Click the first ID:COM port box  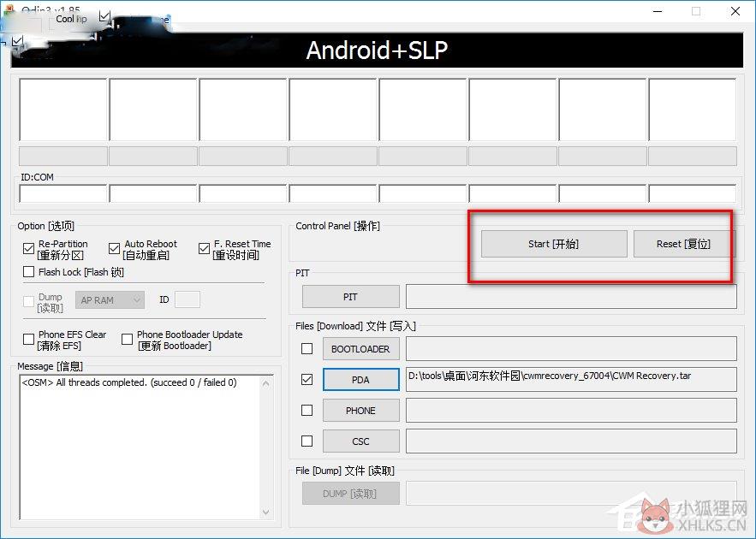tap(63, 193)
